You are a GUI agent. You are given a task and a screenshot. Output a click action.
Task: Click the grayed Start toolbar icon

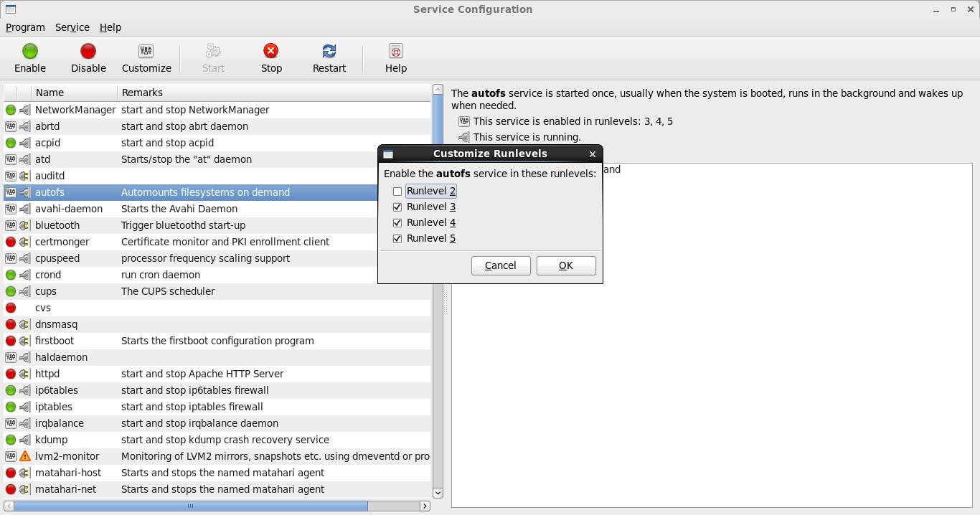click(x=213, y=51)
